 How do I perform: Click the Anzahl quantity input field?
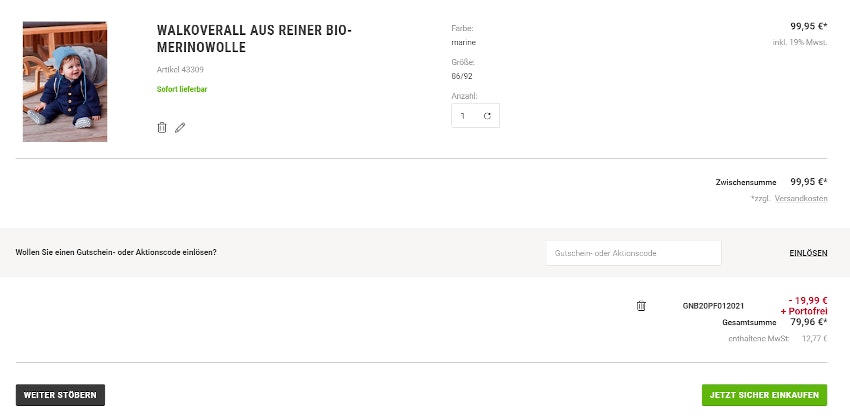465,116
